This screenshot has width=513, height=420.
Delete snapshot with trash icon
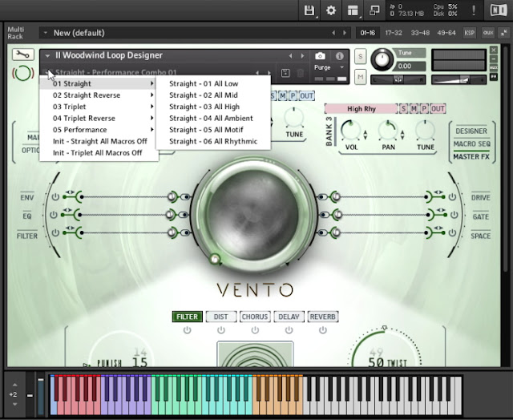(x=300, y=73)
